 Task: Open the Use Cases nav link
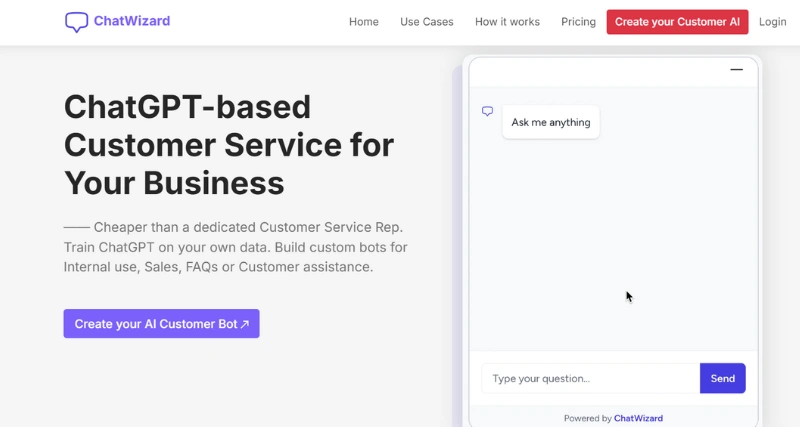point(426,22)
